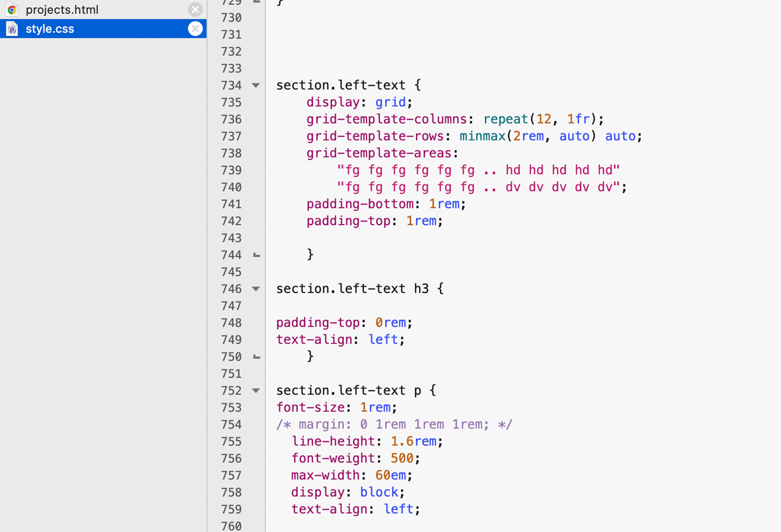Close the style.css document
781x532 pixels.
(x=195, y=28)
